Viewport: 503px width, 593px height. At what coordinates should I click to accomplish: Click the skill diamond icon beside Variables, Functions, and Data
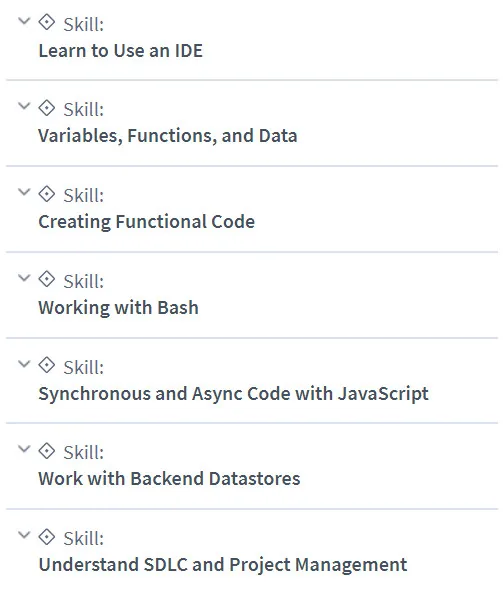[47, 108]
